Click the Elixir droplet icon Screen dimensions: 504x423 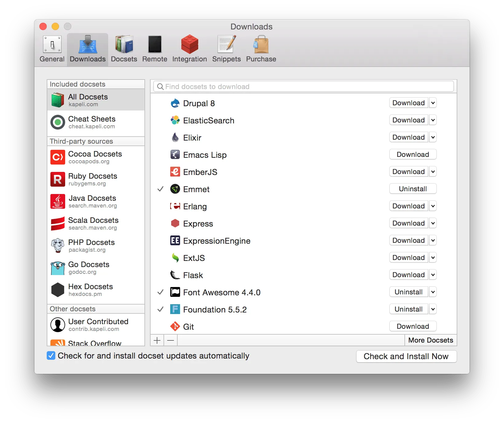tap(175, 138)
